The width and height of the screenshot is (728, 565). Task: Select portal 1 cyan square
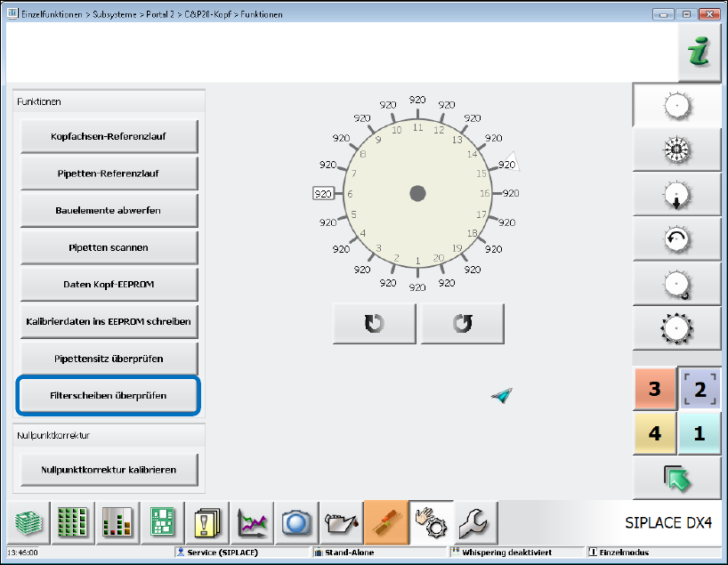[x=700, y=434]
